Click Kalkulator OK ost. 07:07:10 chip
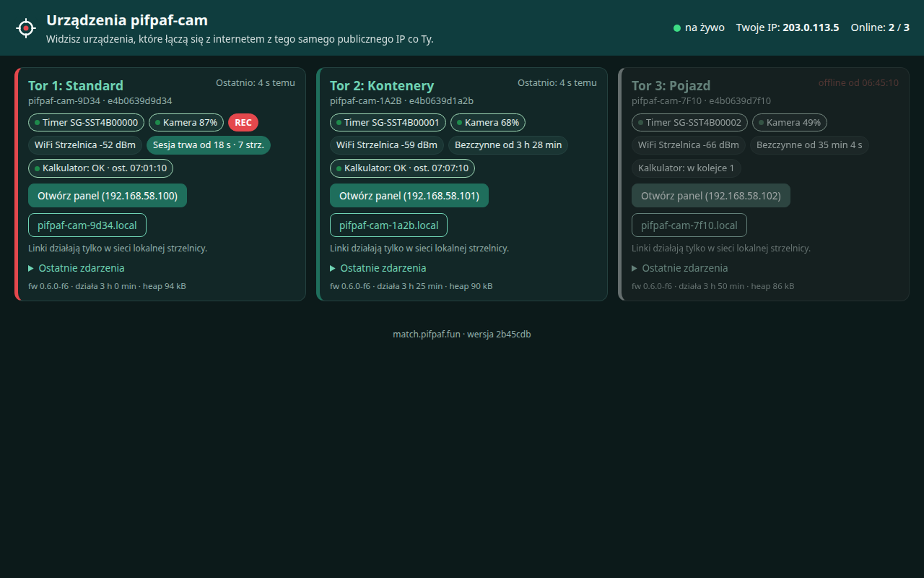 (402, 168)
